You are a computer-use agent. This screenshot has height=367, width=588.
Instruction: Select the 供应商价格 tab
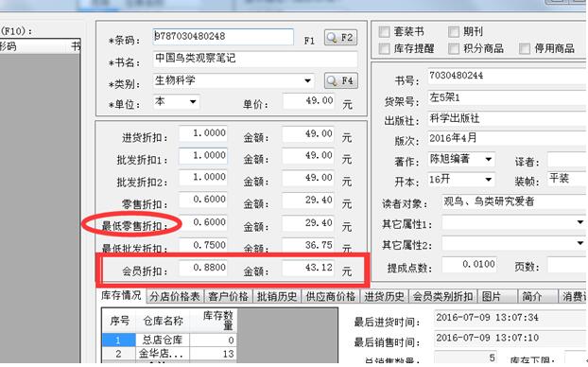click(330, 296)
